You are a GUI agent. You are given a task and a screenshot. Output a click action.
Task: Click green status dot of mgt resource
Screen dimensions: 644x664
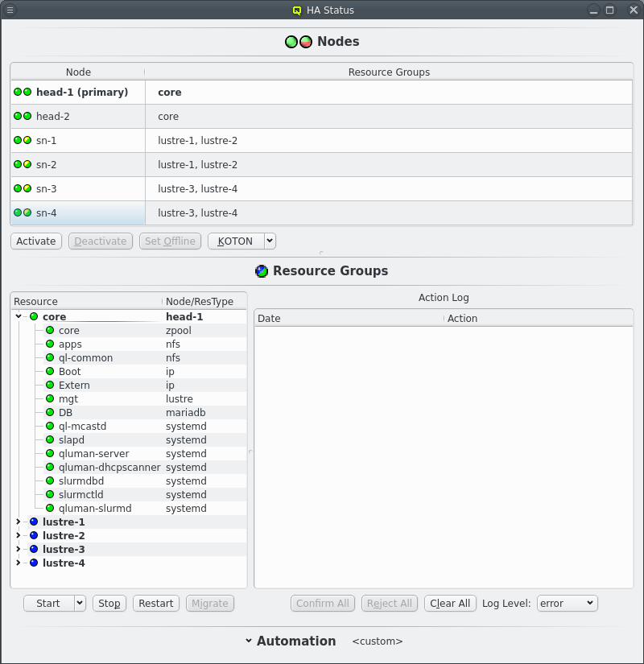50,398
